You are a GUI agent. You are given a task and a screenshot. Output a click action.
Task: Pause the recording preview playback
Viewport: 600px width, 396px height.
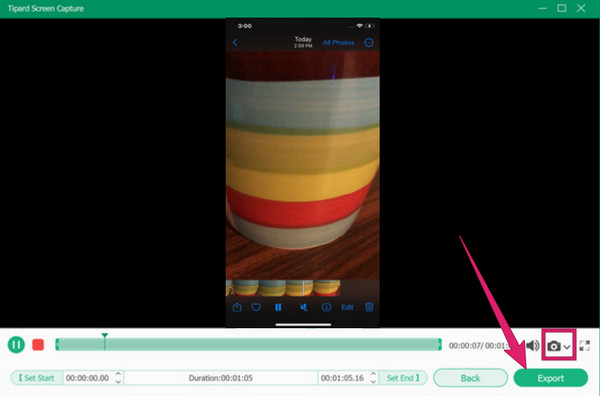coord(16,345)
